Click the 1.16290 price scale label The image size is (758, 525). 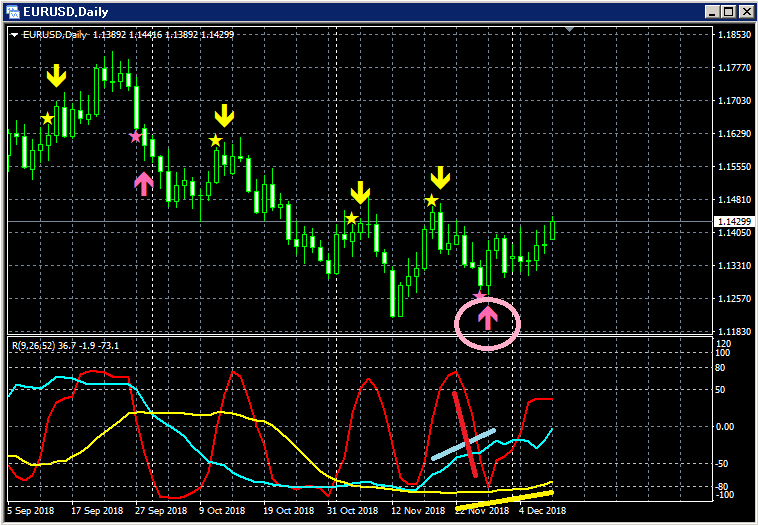tap(734, 133)
